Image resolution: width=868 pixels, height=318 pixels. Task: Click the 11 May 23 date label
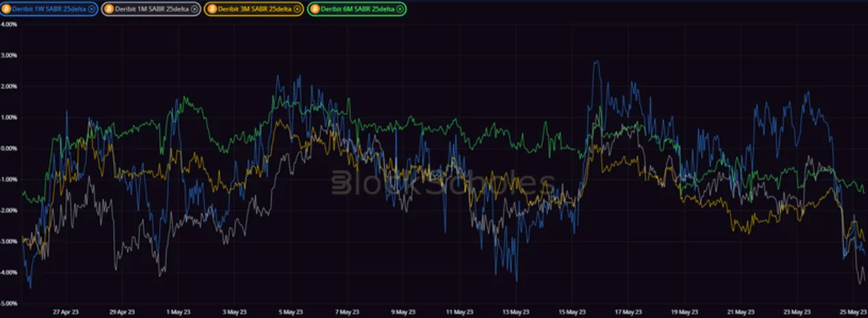pyautogui.click(x=460, y=310)
